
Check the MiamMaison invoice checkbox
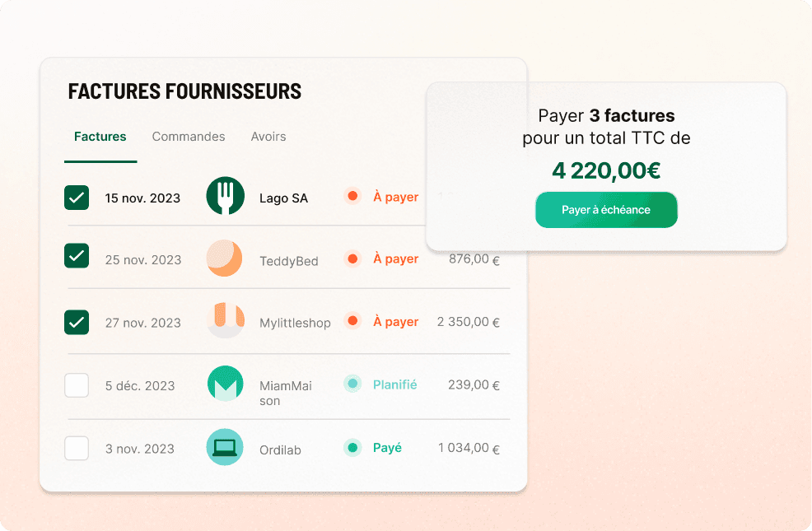77,384
